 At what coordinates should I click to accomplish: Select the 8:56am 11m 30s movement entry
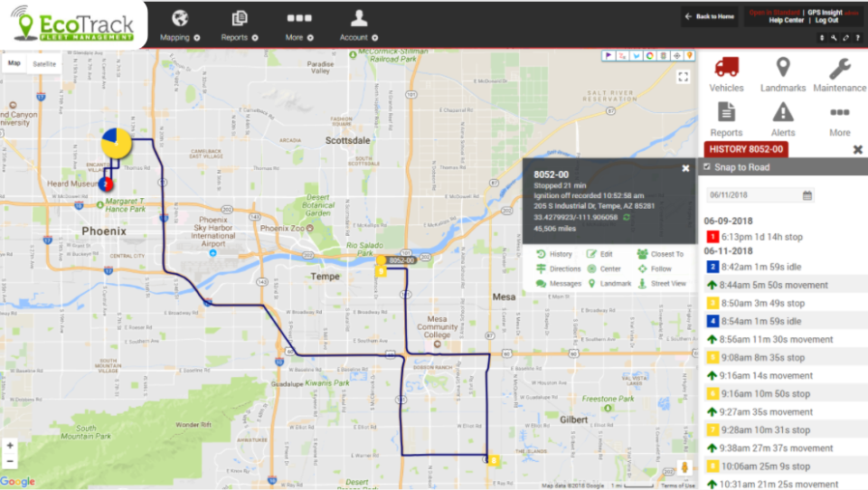tap(783, 339)
